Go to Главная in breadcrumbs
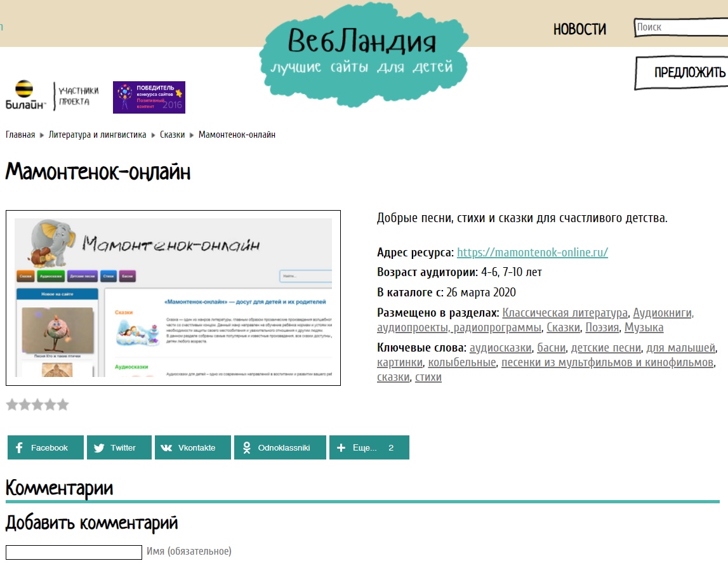Viewport: 728px width, 568px height. pyautogui.click(x=20, y=135)
